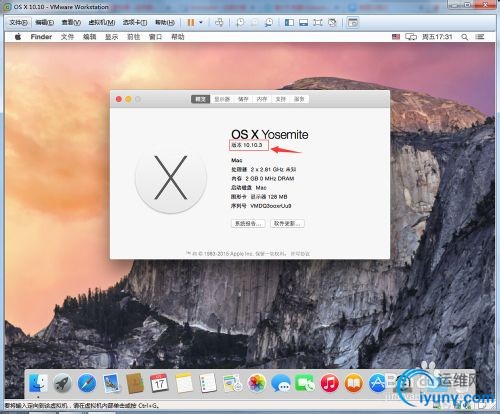This screenshot has height=414, width=500.
Task: Open Finder icon in the Dock
Action: [x=38, y=383]
